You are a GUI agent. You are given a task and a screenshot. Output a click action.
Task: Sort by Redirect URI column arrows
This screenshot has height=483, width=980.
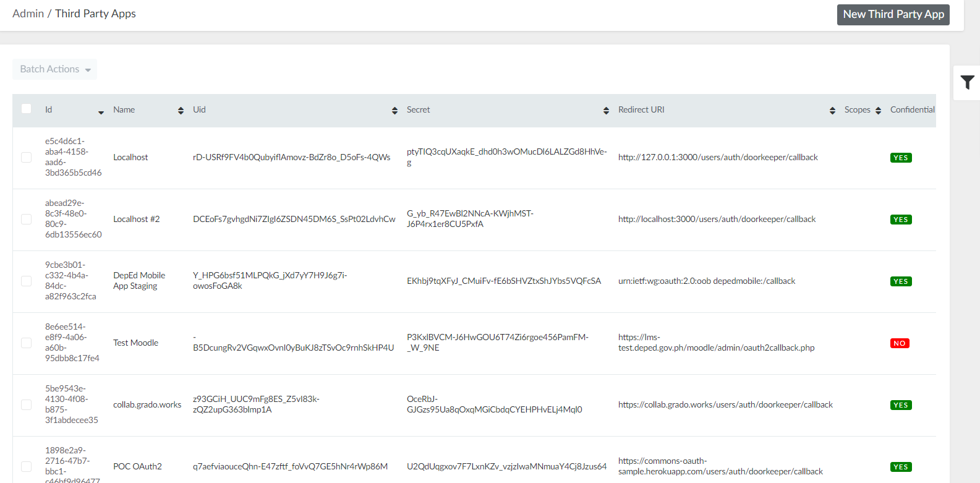pos(832,110)
